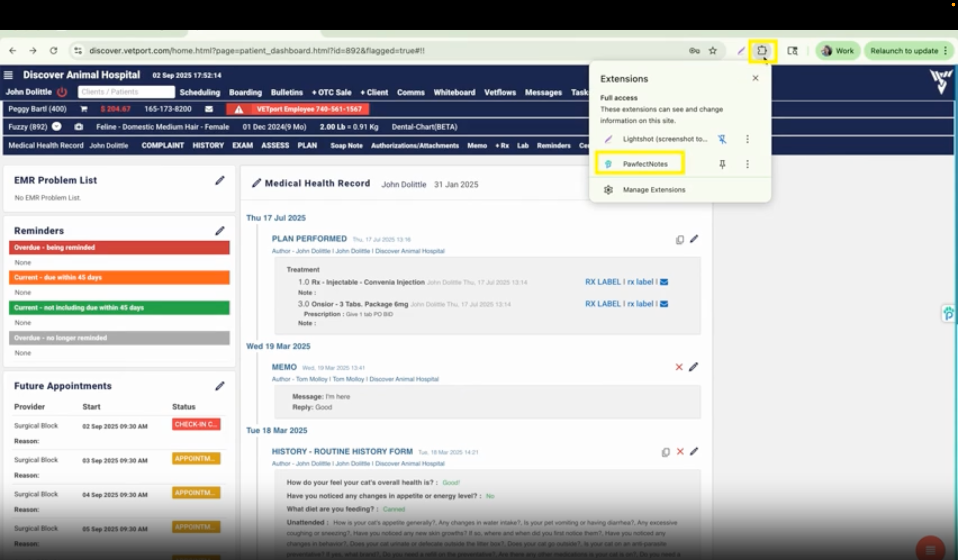Open the Dental-Chart(BETA) link

click(x=424, y=127)
